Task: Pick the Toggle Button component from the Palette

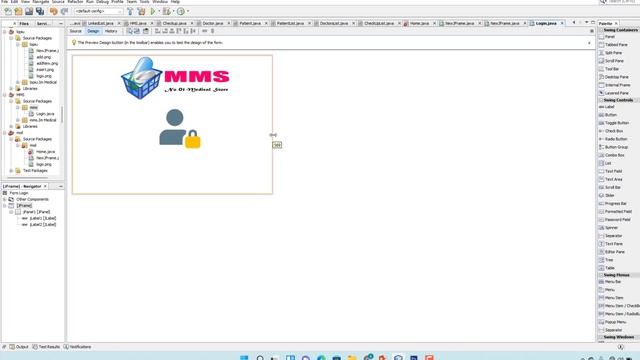Action: coord(616,123)
